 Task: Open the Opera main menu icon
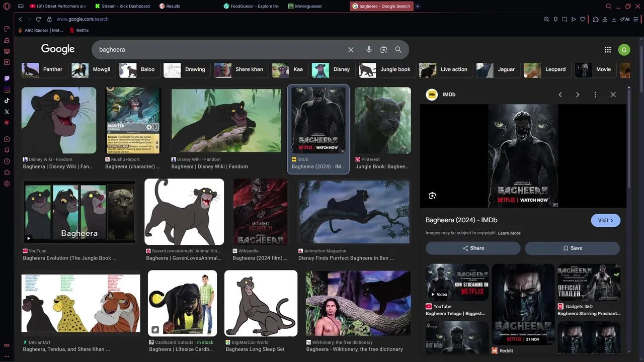coord(7,6)
